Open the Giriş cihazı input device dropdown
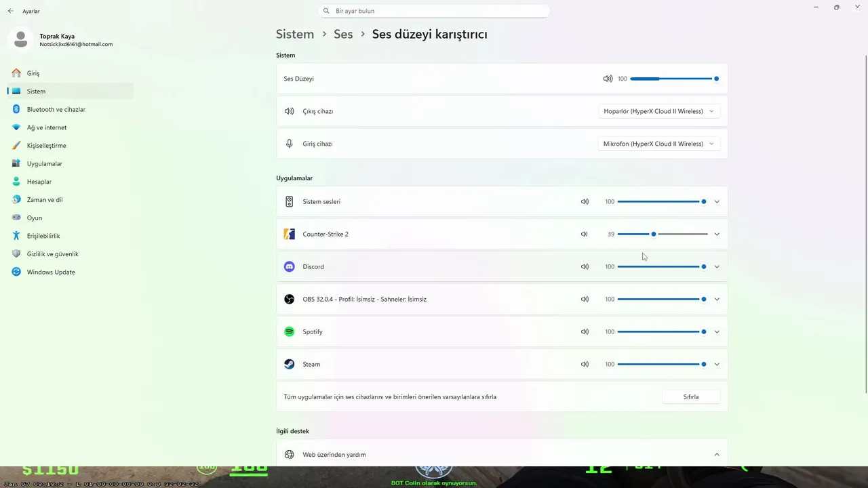This screenshot has height=488, width=868. pos(658,144)
